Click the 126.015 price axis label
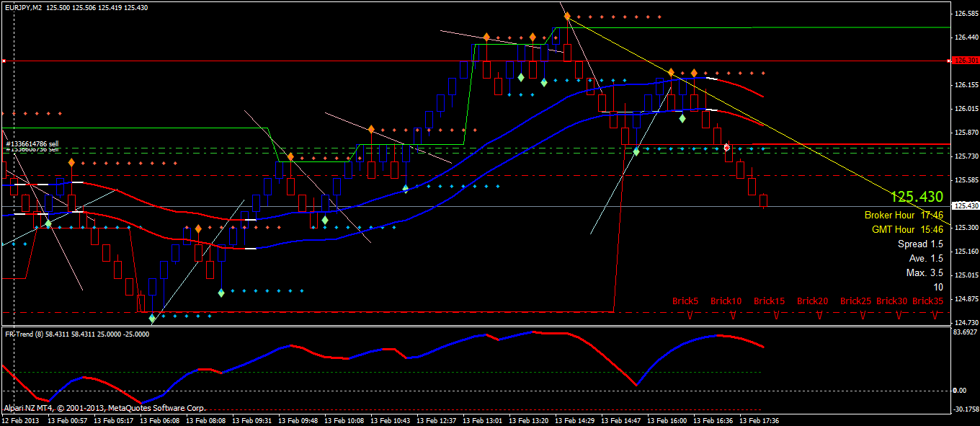 [x=966, y=109]
